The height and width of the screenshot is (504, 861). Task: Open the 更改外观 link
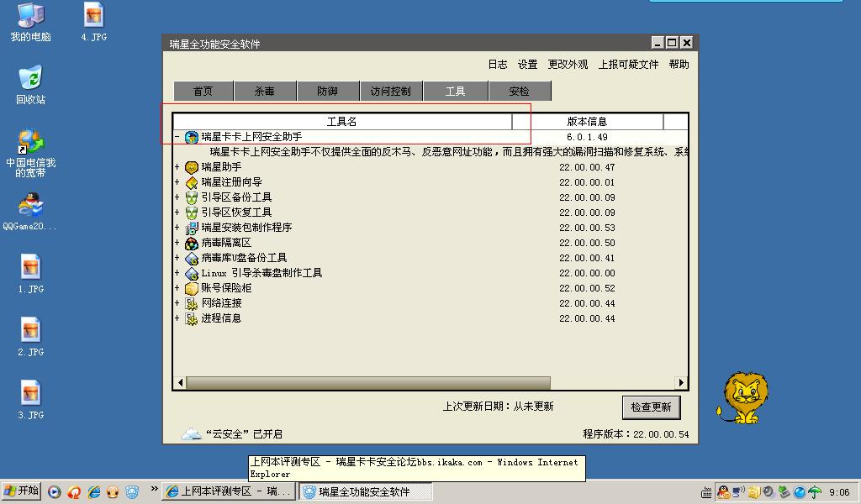click(x=568, y=65)
